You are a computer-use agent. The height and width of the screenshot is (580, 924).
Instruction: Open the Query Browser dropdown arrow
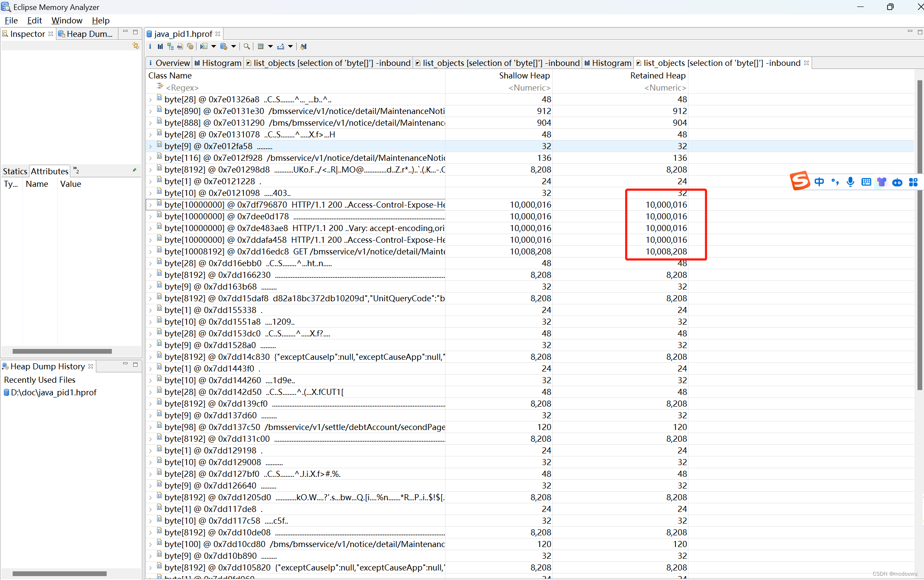(x=233, y=46)
